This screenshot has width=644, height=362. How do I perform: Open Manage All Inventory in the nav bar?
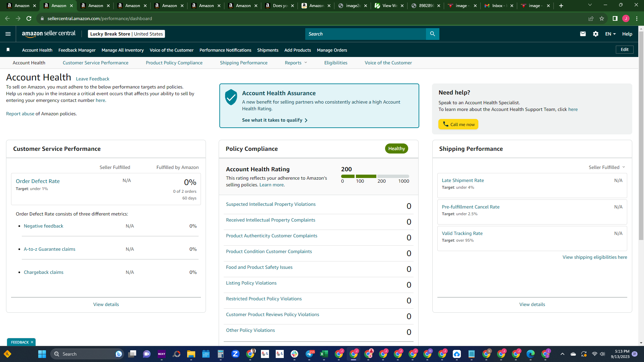[x=122, y=50]
